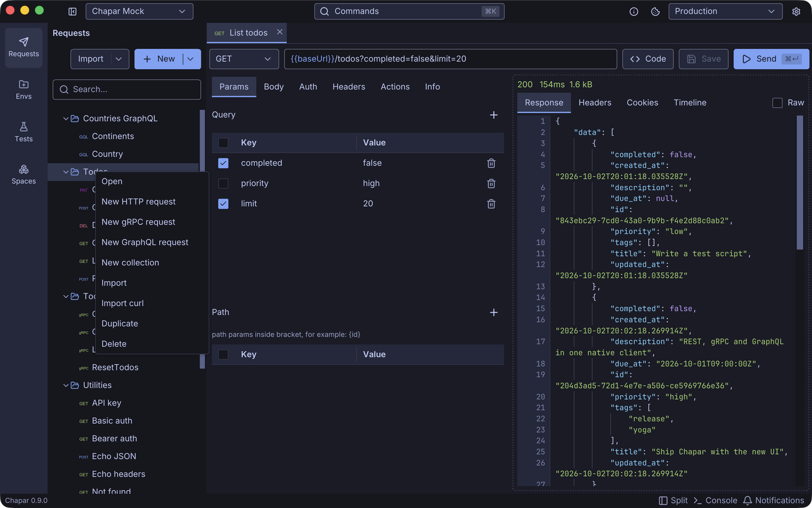The height and width of the screenshot is (508, 812).
Task: Delete the priority query parameter row
Action: coord(491,183)
